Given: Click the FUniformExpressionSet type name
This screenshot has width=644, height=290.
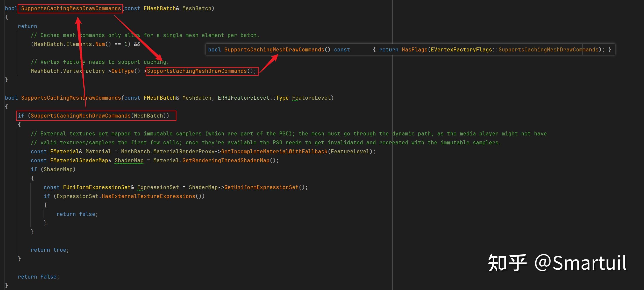Looking at the screenshot, I should coord(97,187).
